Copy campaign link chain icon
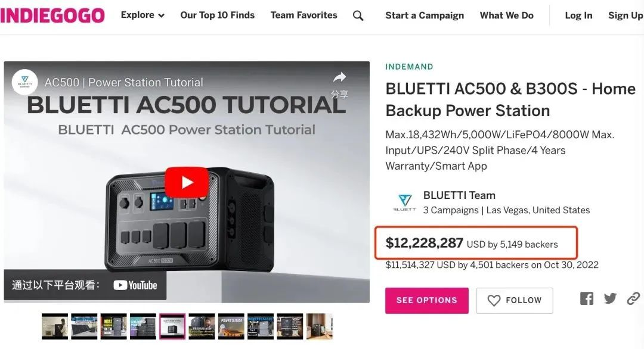 tap(633, 298)
